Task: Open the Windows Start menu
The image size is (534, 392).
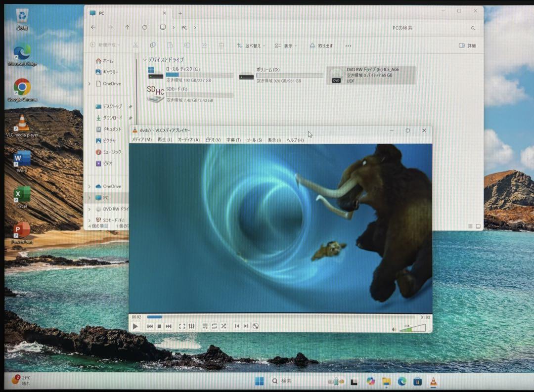Action: pos(259,381)
